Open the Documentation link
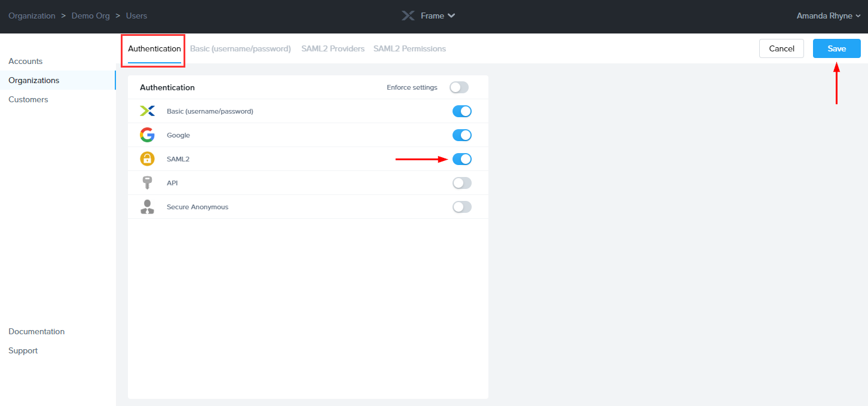The height and width of the screenshot is (406, 868). click(36, 331)
